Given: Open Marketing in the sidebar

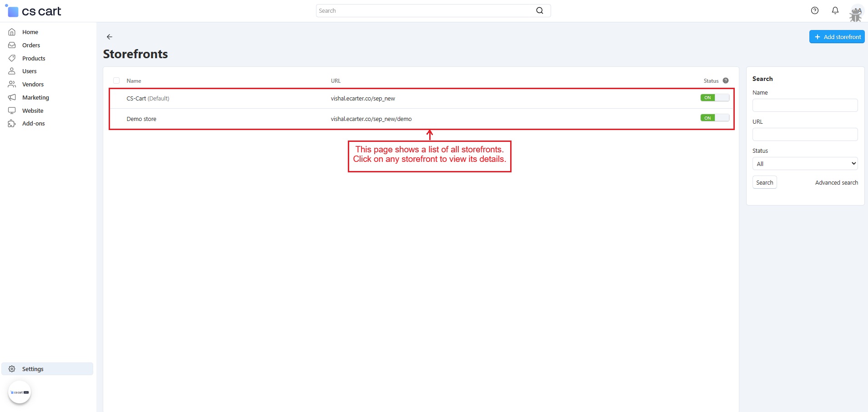Looking at the screenshot, I should tap(35, 97).
